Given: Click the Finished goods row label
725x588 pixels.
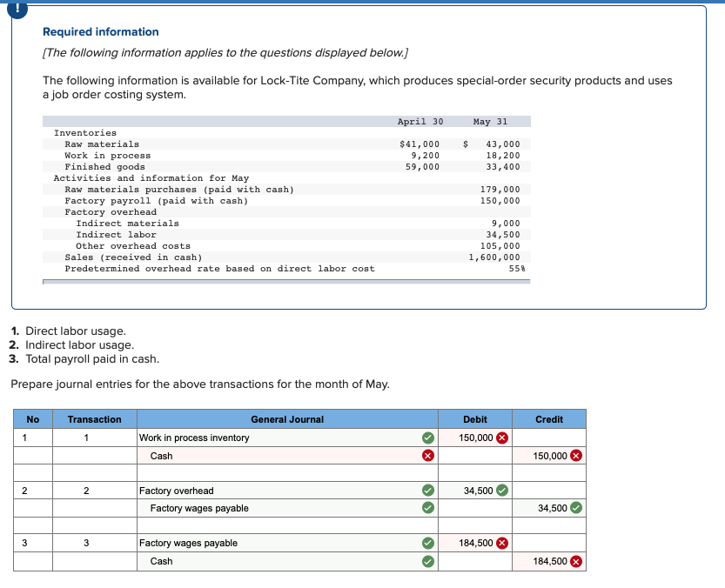Looking at the screenshot, I should 105,167.
